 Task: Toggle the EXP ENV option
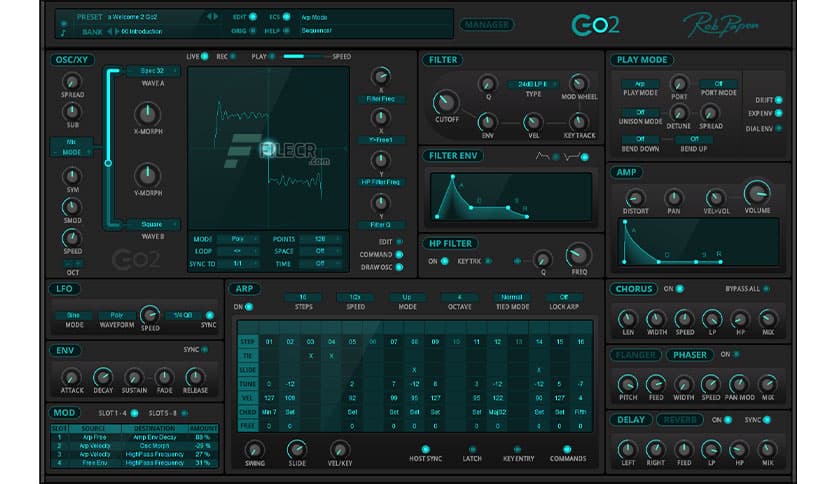click(x=778, y=113)
